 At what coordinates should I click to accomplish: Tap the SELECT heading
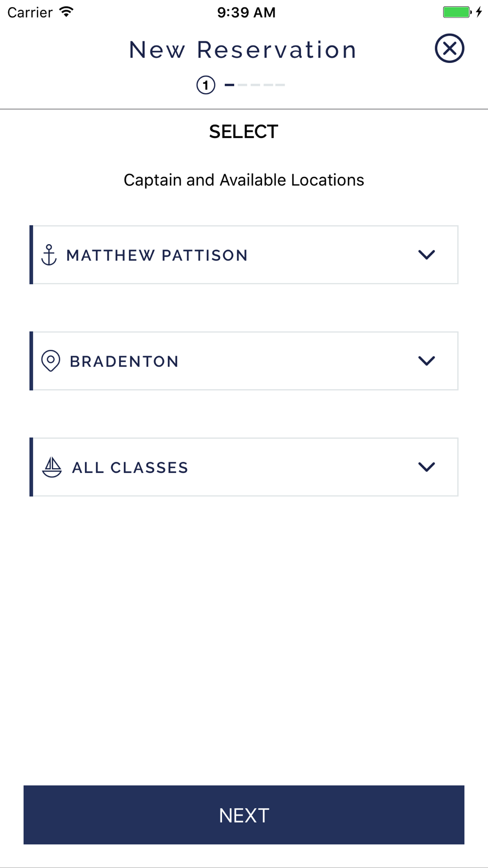point(244,132)
